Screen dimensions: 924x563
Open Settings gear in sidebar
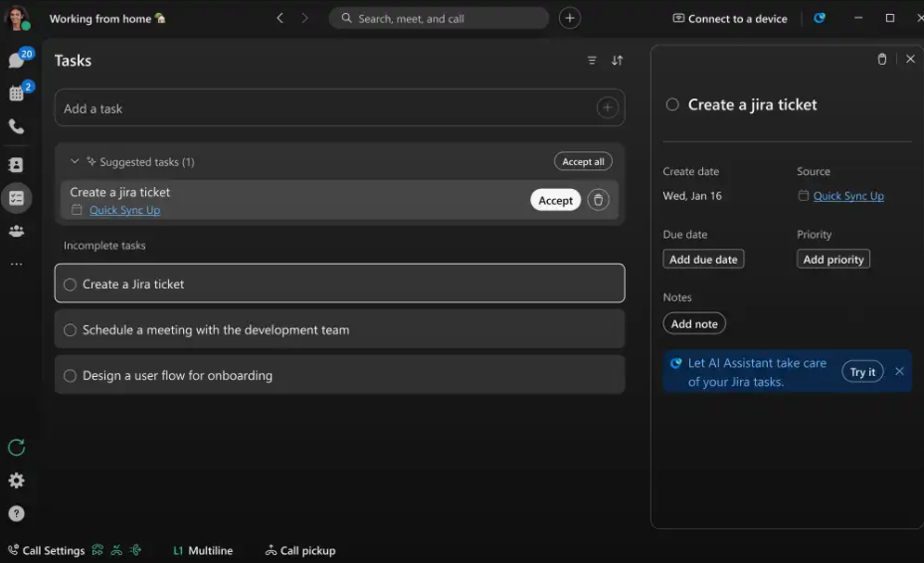coord(17,480)
